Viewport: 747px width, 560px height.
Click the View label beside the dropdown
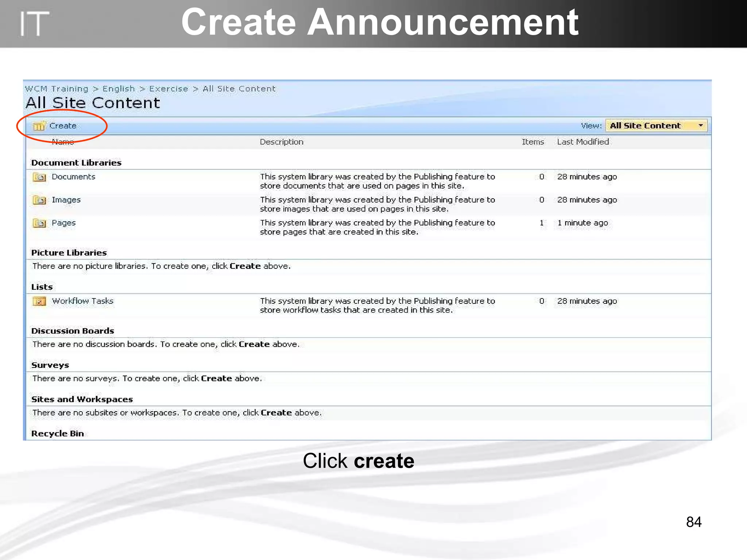[x=591, y=126]
